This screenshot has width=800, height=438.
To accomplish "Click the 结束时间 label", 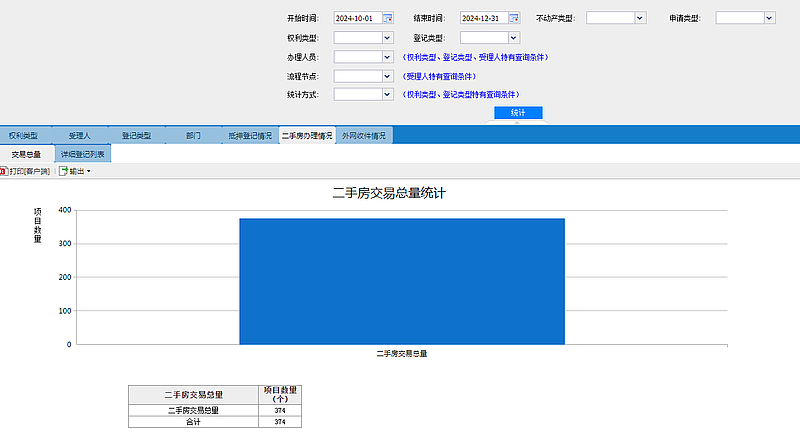I will click(429, 18).
